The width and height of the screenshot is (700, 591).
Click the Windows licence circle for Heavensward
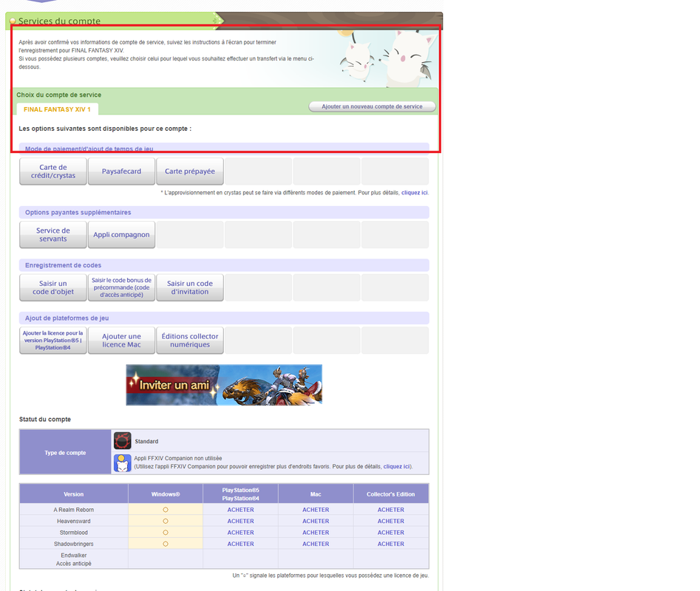[x=165, y=521]
